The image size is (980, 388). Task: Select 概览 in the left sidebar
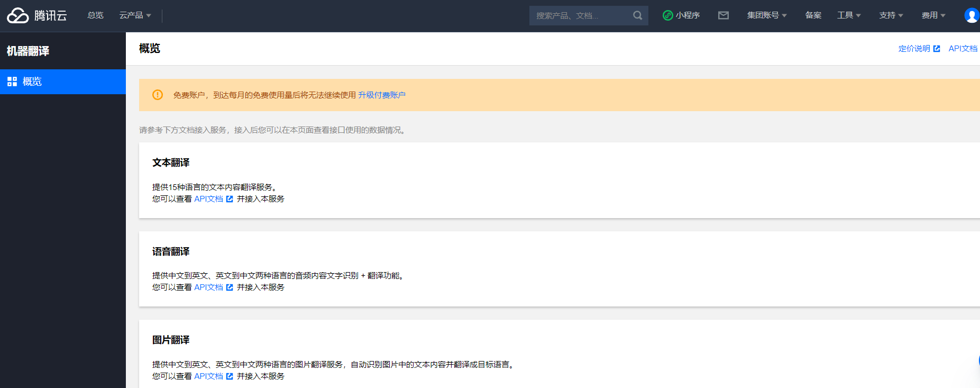[x=63, y=82]
